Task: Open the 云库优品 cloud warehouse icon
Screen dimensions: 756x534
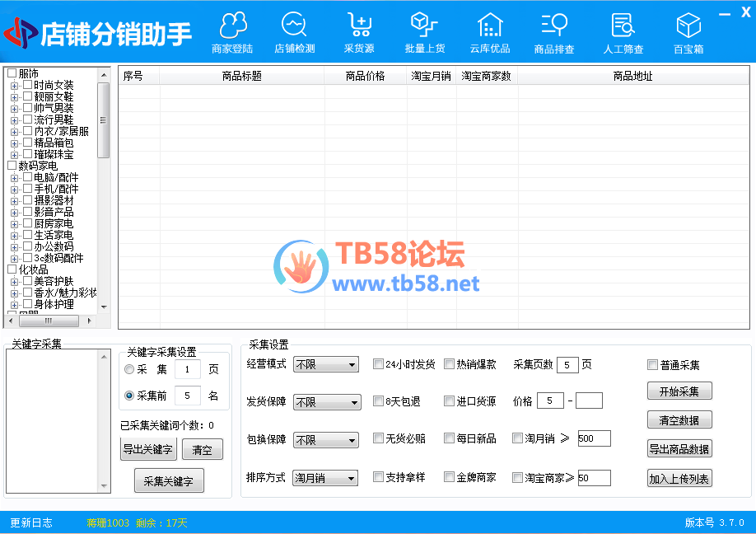Action: [x=490, y=33]
